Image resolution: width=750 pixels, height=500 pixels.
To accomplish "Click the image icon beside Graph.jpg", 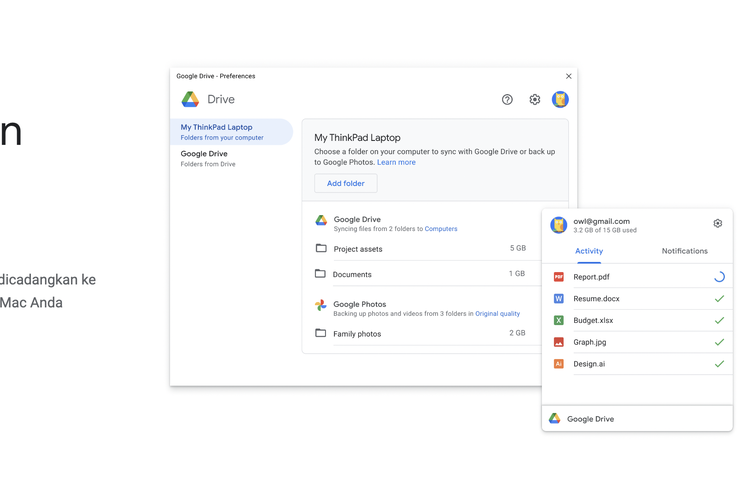I will pos(559,342).
